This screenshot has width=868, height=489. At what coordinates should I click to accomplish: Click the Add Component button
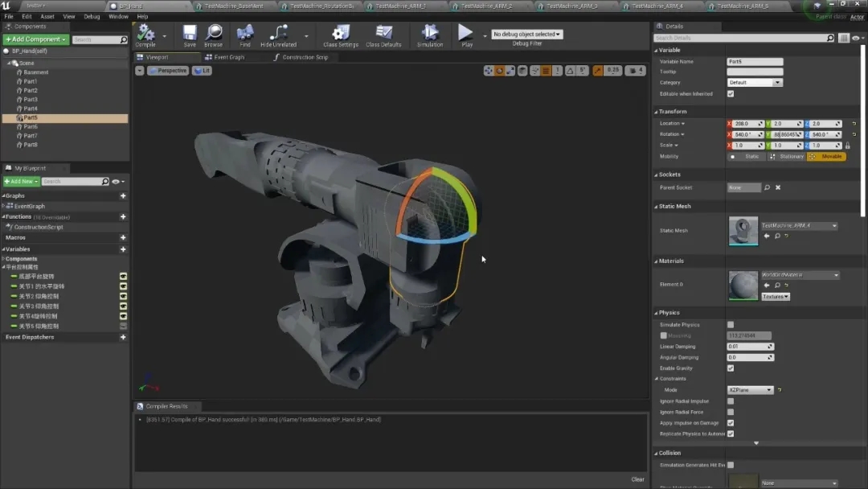pos(36,39)
